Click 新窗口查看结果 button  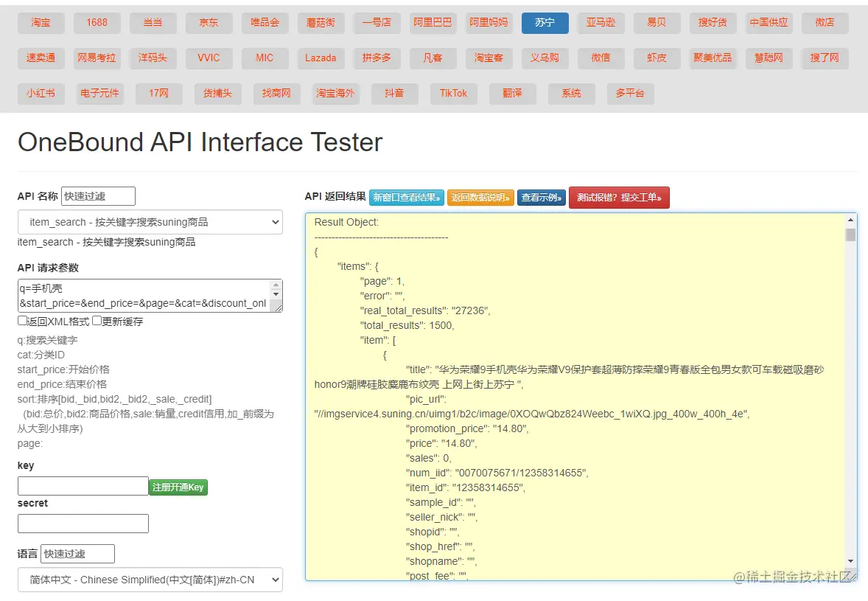(x=406, y=198)
